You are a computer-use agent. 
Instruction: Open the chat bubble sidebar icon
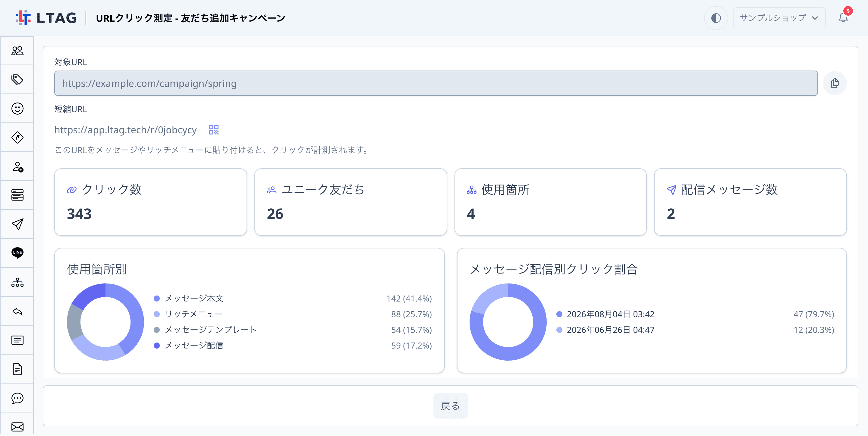click(x=17, y=398)
